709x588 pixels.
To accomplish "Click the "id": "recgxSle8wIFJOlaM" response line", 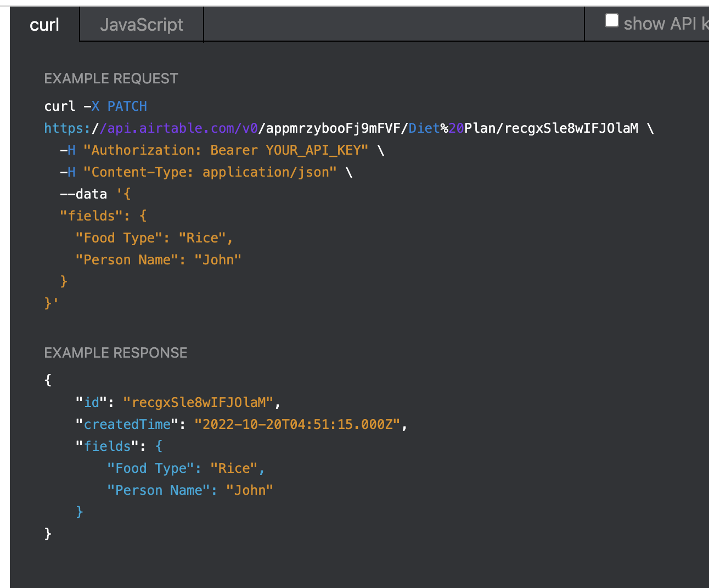I will pyautogui.click(x=178, y=402).
